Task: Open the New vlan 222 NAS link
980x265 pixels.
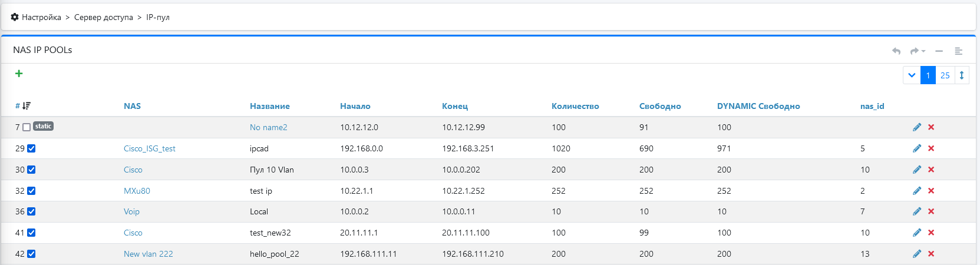Action: (x=148, y=254)
